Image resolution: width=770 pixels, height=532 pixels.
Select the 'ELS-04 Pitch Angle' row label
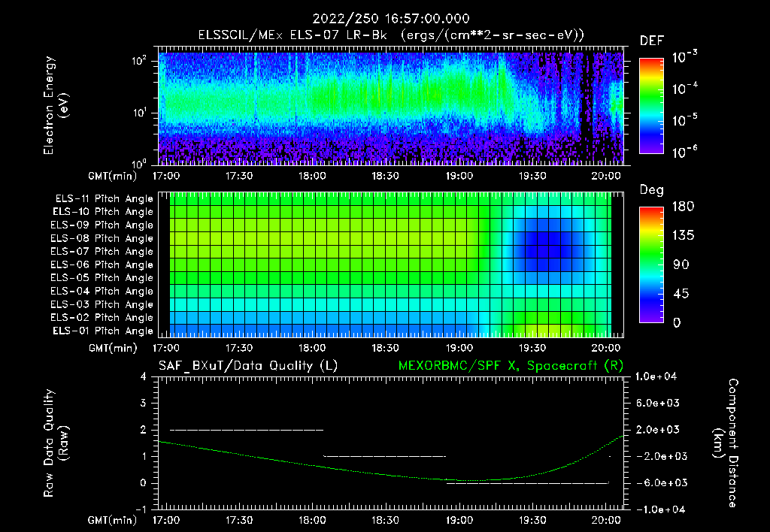[x=102, y=291]
